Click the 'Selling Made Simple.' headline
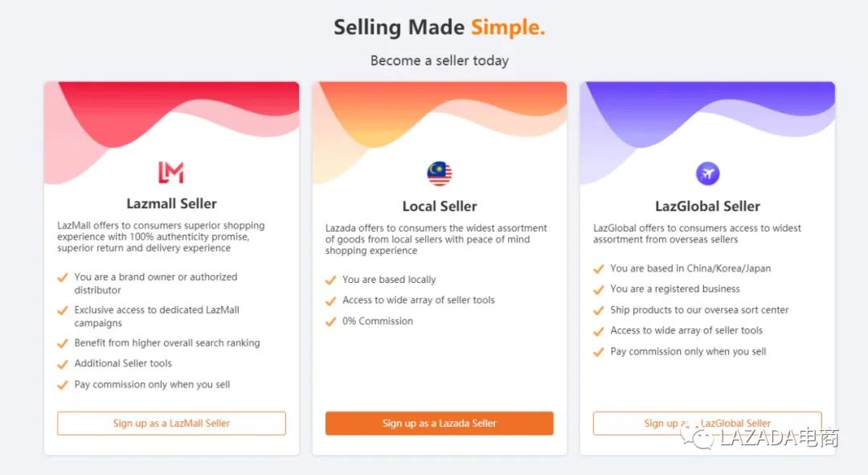 click(x=440, y=27)
